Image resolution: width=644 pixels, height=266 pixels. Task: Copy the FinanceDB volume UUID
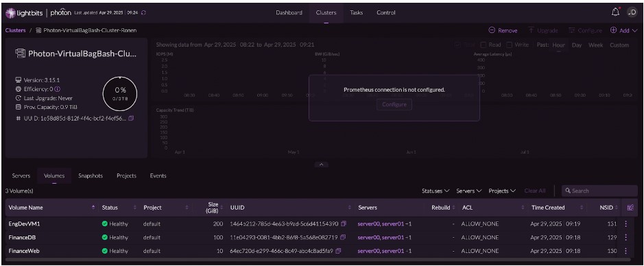(x=342, y=237)
